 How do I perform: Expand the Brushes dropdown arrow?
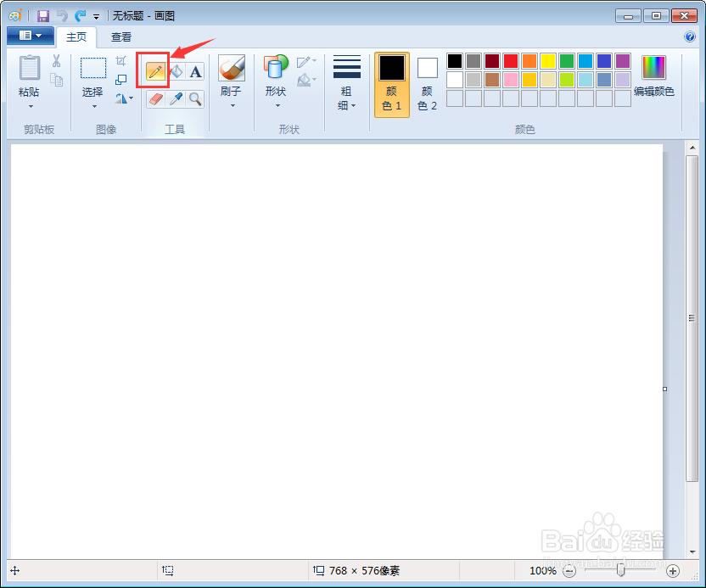233,106
